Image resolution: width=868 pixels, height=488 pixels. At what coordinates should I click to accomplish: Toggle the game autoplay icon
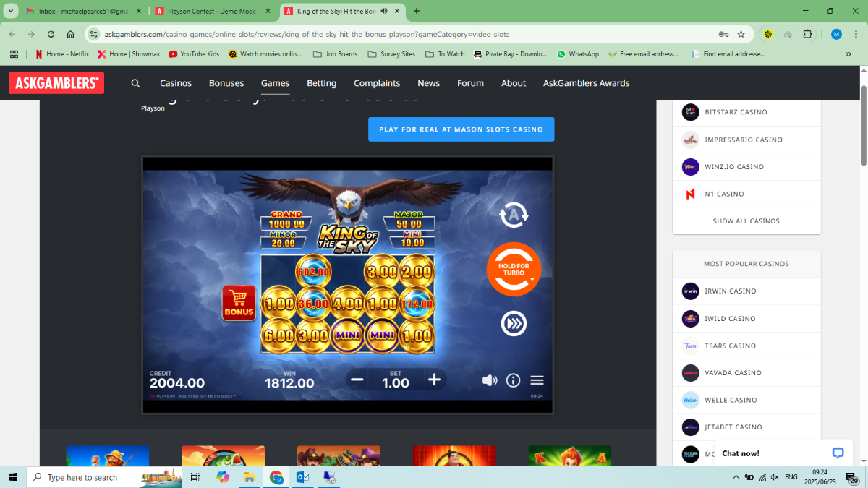tap(514, 214)
